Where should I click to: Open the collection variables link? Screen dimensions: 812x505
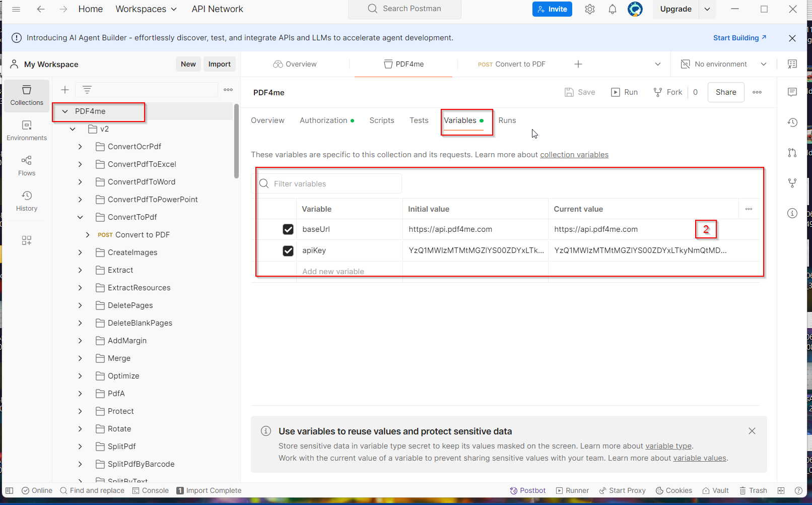click(x=574, y=155)
